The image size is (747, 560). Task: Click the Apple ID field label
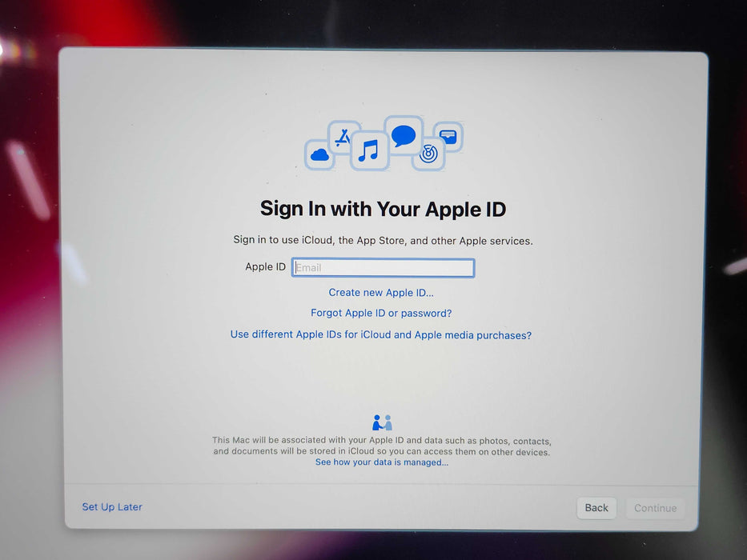(x=265, y=266)
